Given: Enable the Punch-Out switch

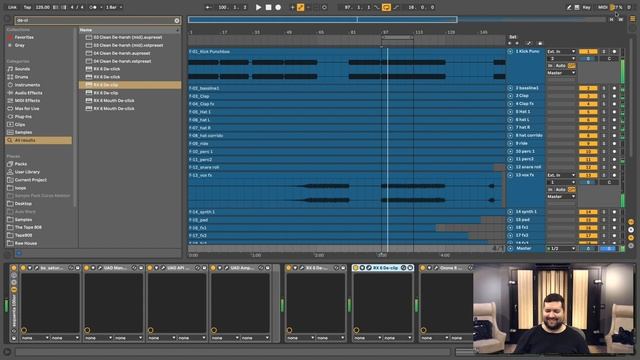Looking at the screenshot, I should [396, 7].
